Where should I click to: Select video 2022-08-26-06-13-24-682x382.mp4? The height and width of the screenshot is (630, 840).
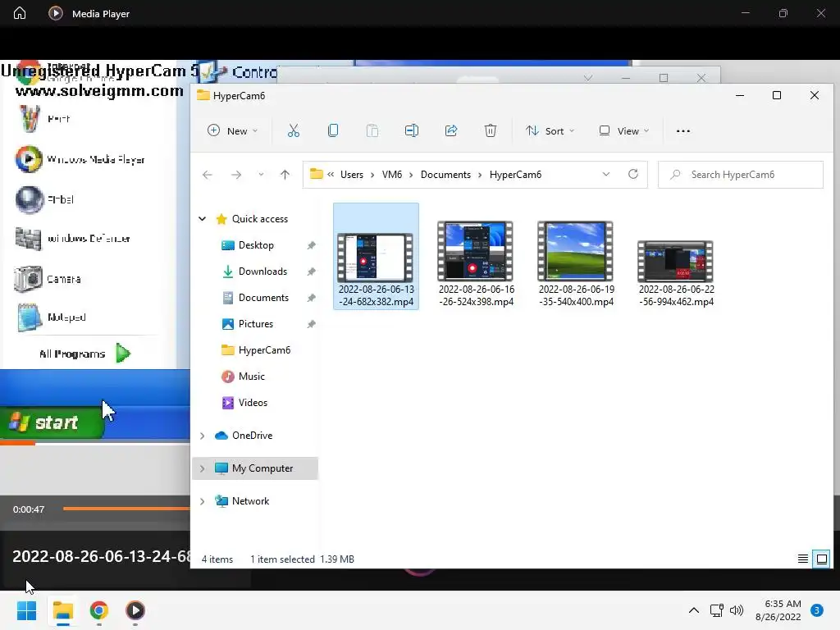(376, 257)
